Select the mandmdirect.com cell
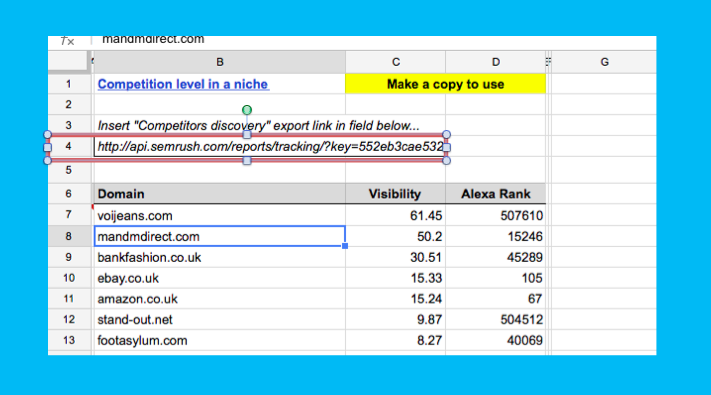711x395 pixels. point(219,236)
